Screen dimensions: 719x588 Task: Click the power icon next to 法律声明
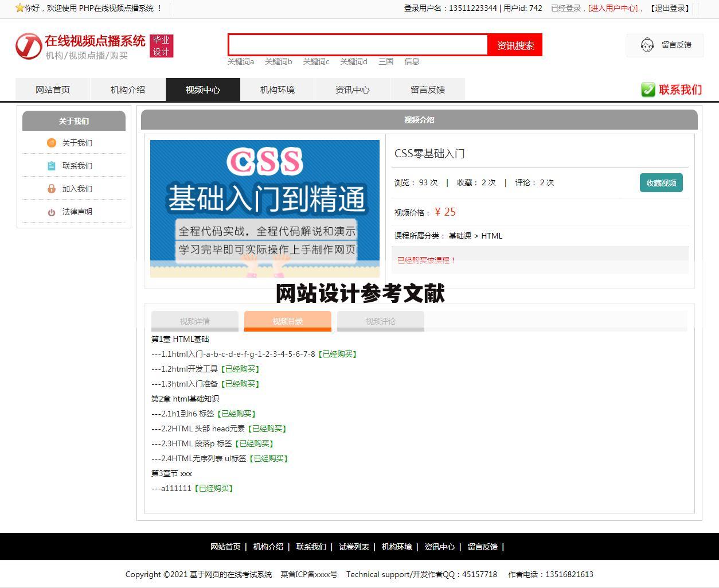tap(52, 212)
